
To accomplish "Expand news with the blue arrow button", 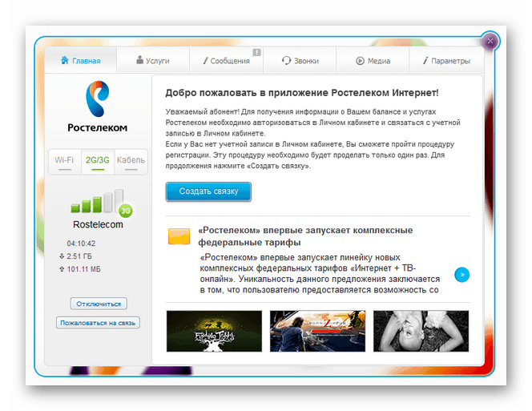I will click(461, 275).
